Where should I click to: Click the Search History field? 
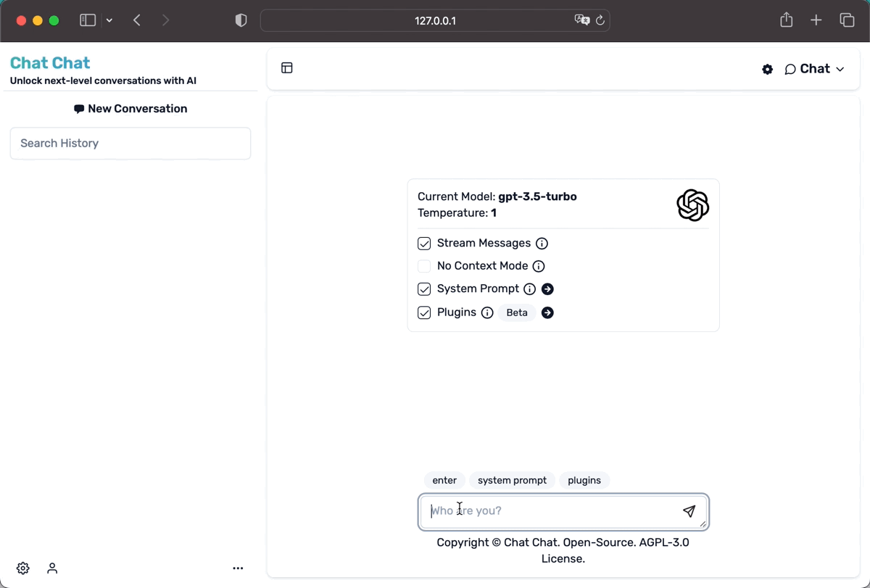130,144
